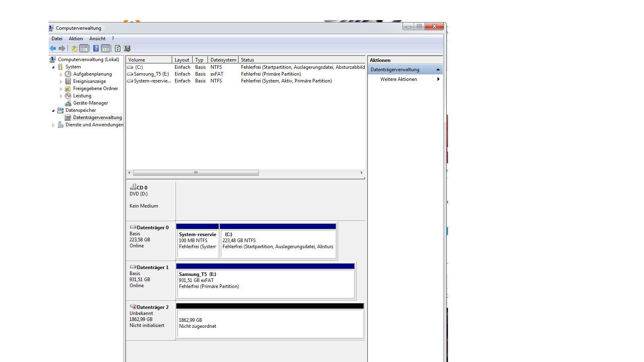Open the ? help menu
This screenshot has width=644, height=362.
pyautogui.click(x=113, y=39)
